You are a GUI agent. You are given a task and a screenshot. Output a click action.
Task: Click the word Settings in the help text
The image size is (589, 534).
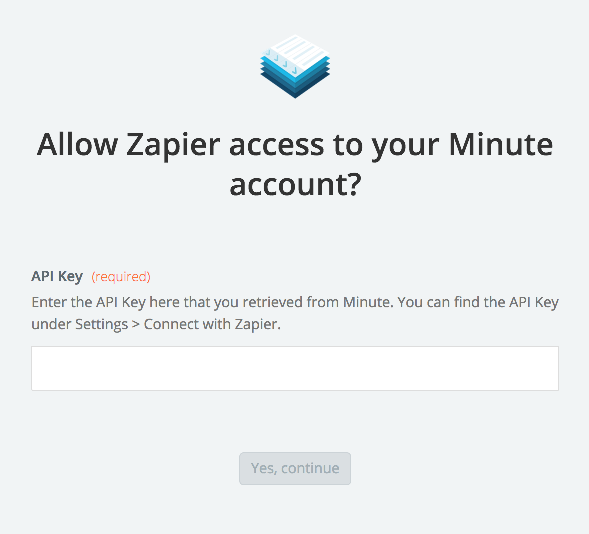(101, 324)
